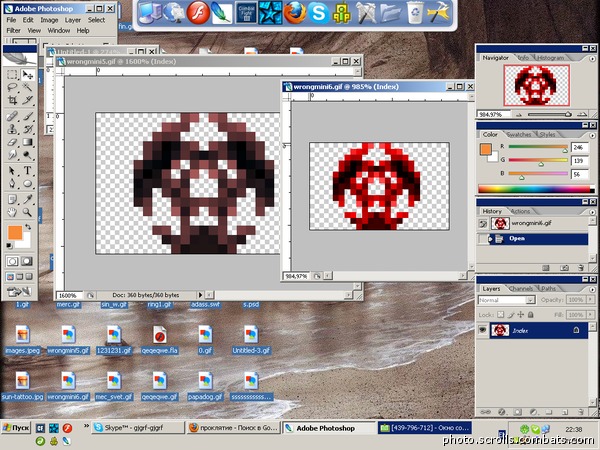Select the History Brush tool

[27, 129]
